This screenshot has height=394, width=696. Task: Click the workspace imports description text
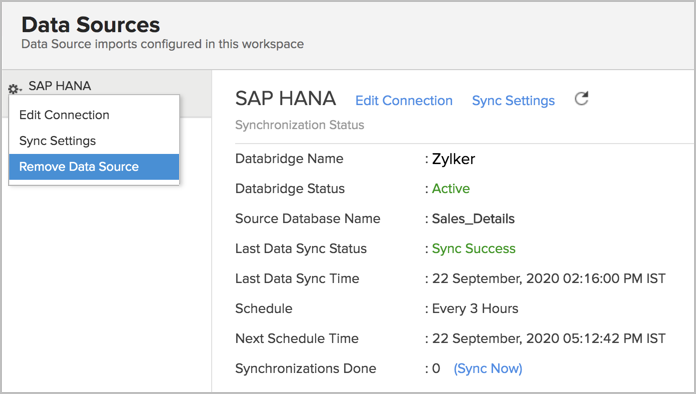point(162,44)
